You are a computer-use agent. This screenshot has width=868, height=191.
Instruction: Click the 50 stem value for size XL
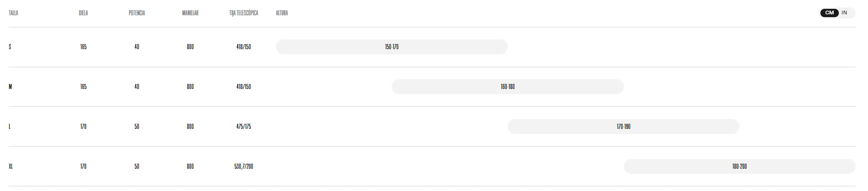coord(137,166)
